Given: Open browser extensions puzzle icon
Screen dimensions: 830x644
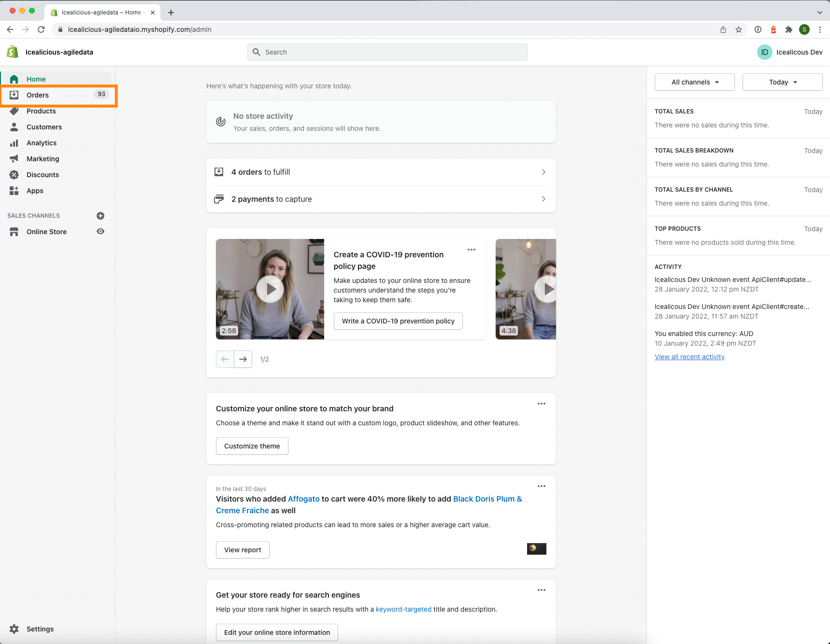Looking at the screenshot, I should [789, 29].
